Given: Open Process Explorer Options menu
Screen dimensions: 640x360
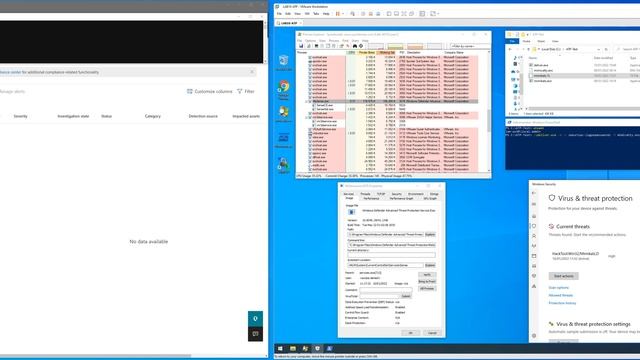Looking at the screenshot, I should [310, 41].
